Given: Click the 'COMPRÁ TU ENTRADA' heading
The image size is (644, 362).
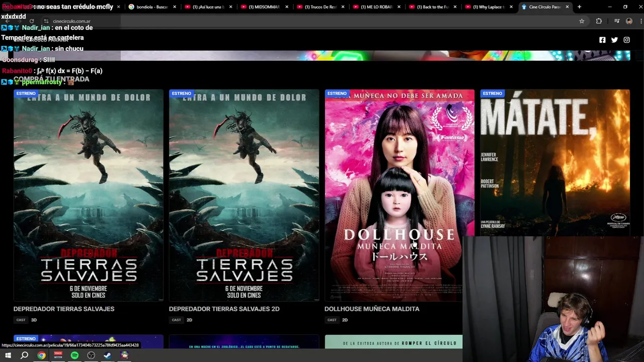Looking at the screenshot, I should [x=51, y=79].
